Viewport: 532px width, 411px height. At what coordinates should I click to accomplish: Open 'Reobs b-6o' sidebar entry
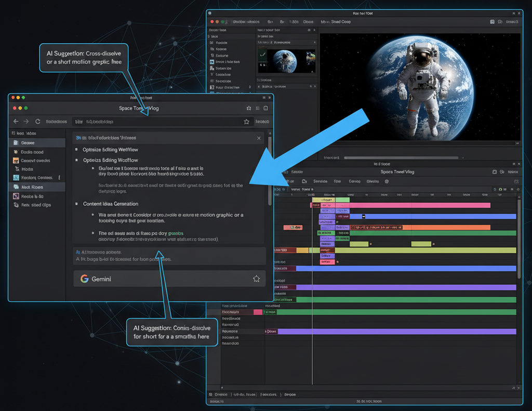tap(28, 196)
